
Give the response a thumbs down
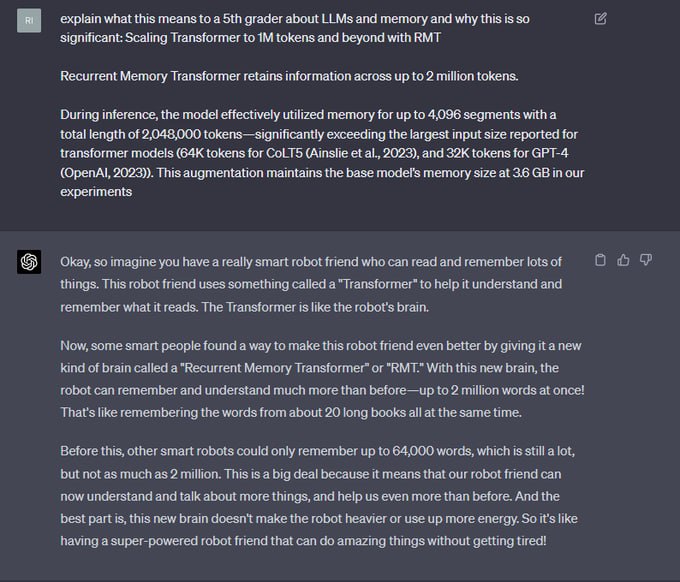[646, 260]
